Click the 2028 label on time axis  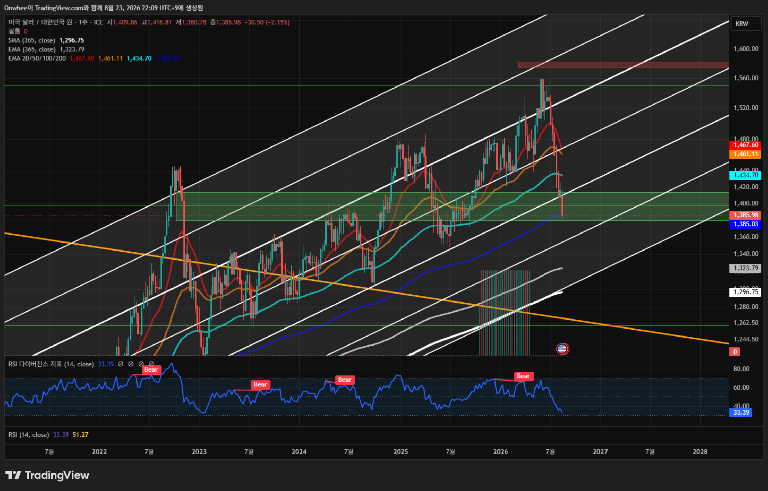click(700, 452)
